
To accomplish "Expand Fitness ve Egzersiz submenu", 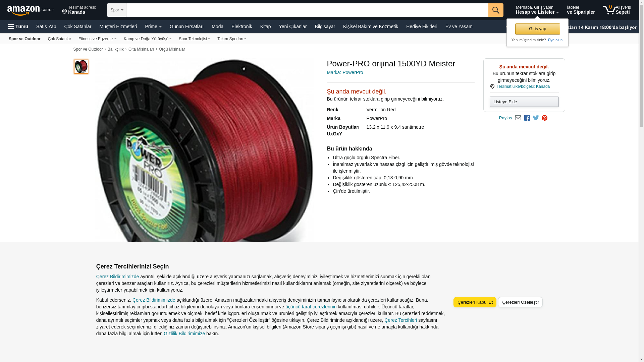I will click(97, 39).
